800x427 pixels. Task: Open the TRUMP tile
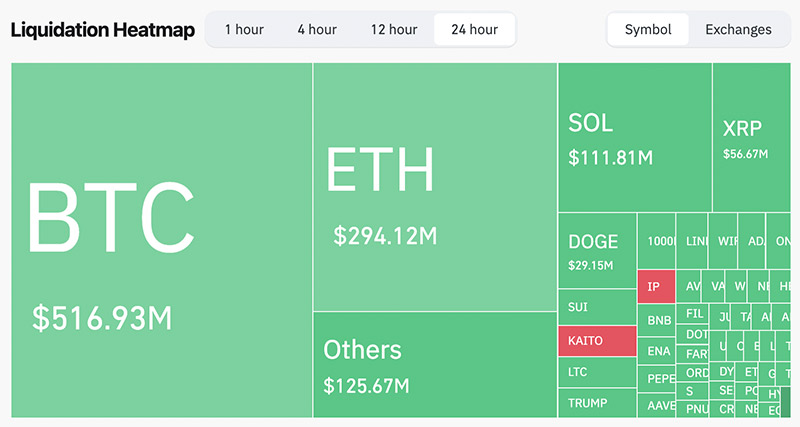[x=597, y=403]
